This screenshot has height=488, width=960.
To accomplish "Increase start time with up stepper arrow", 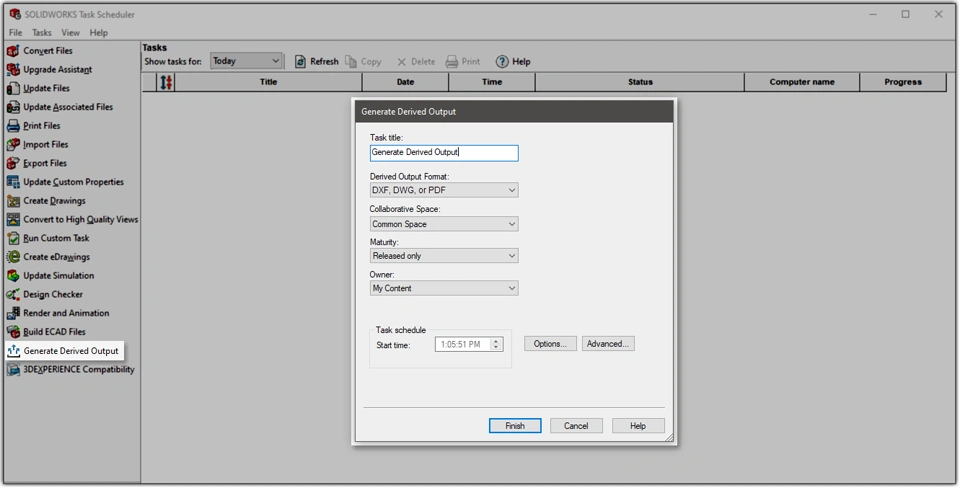I will tap(497, 341).
